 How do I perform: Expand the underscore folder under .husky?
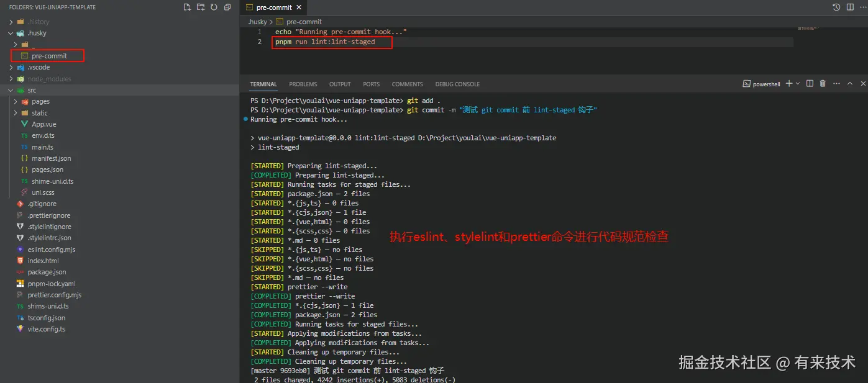[16, 45]
